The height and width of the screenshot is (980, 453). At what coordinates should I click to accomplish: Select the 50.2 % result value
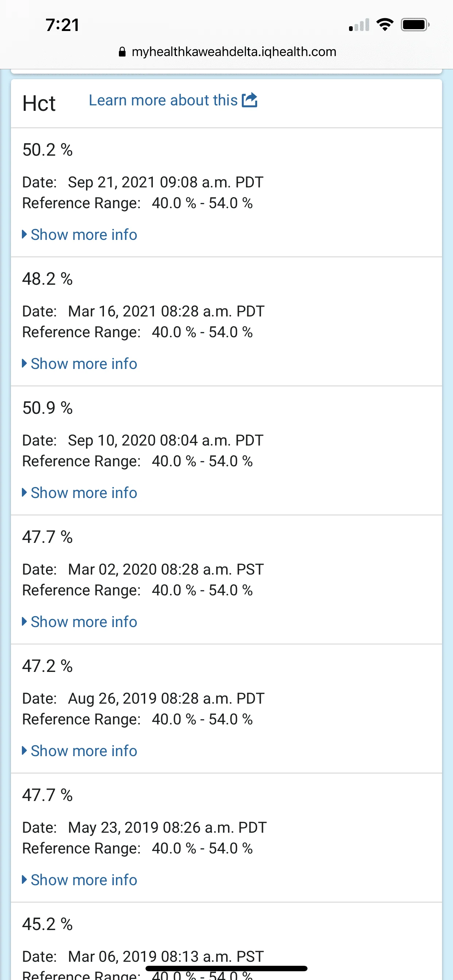click(x=47, y=149)
